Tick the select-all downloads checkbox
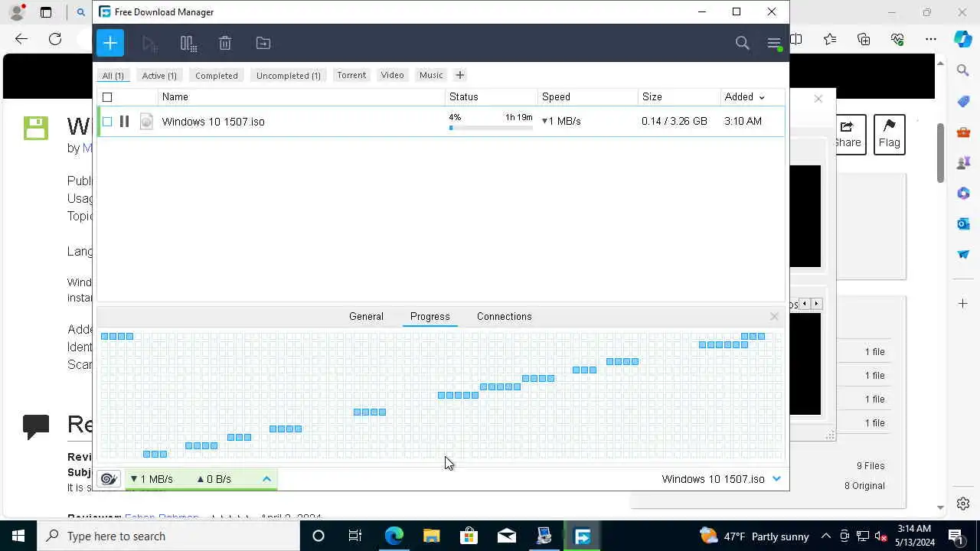Image resolution: width=980 pixels, height=551 pixels. point(107,97)
